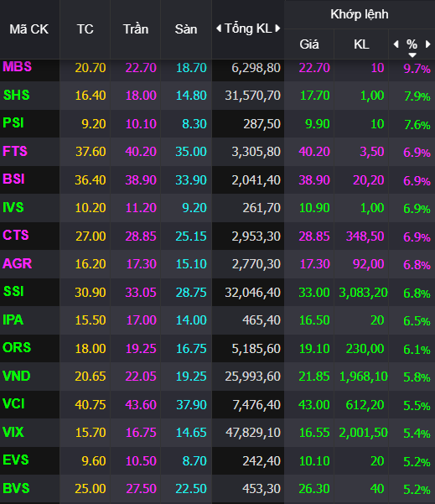Sort by the TC column header
This screenshot has width=435, height=504.
tap(85, 29)
